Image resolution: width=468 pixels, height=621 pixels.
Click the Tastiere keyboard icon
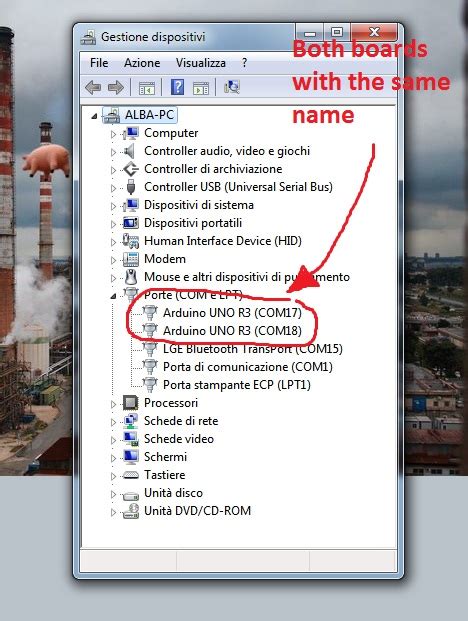click(x=131, y=475)
